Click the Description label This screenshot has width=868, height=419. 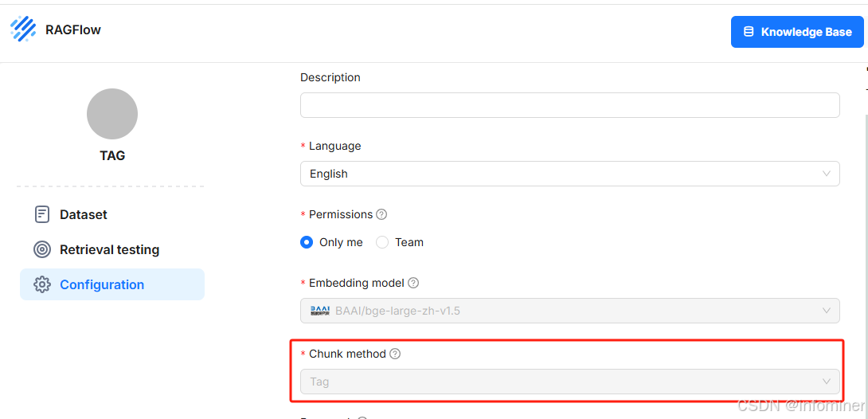(330, 77)
